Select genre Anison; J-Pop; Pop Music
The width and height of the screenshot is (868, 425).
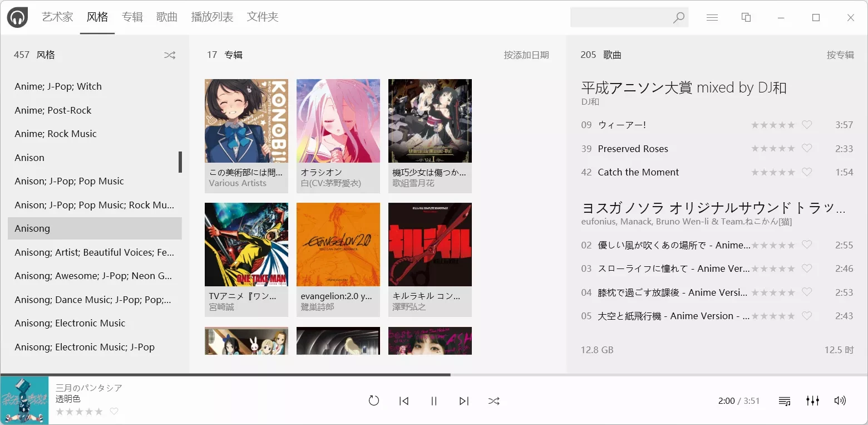95,181
